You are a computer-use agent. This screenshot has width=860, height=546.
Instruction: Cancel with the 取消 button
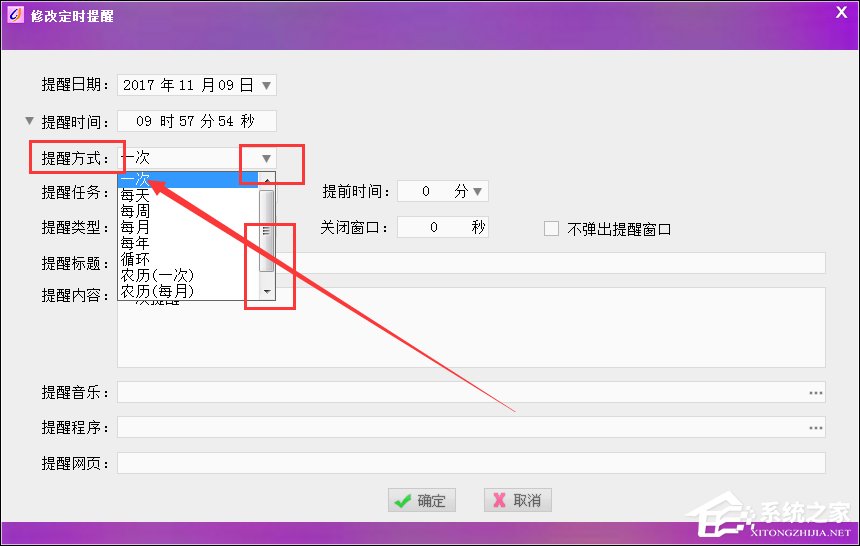tap(518, 500)
